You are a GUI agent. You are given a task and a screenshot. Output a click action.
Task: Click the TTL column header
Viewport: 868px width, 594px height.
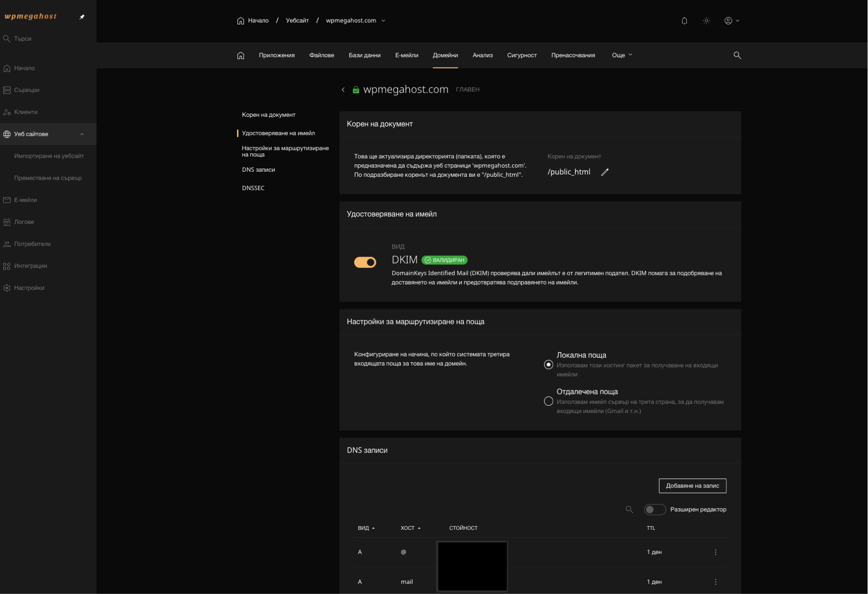tap(650, 528)
